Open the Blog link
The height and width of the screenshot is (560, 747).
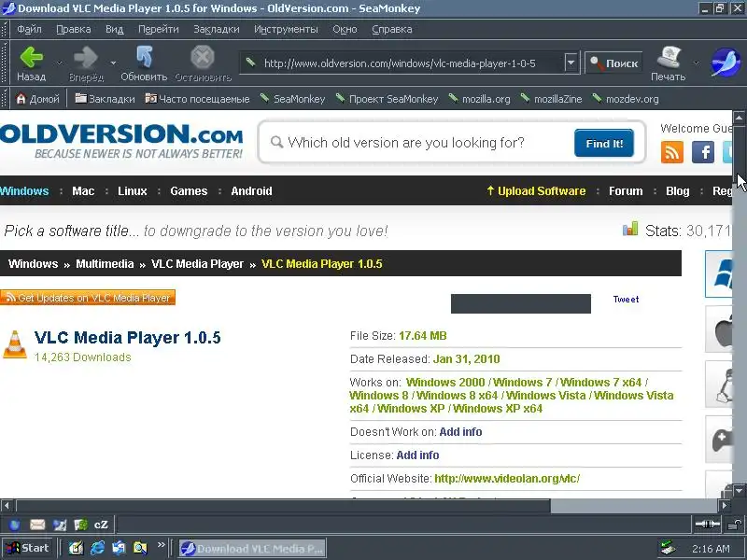(x=678, y=191)
